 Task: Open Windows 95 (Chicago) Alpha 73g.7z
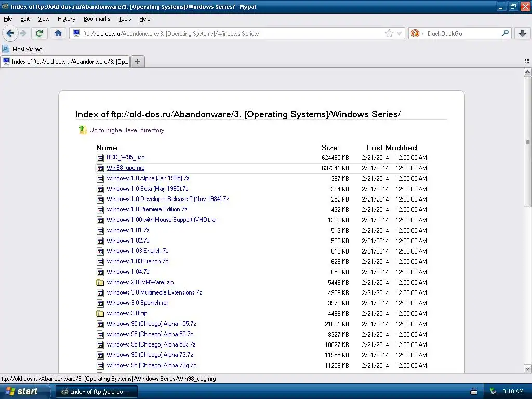pos(151,365)
